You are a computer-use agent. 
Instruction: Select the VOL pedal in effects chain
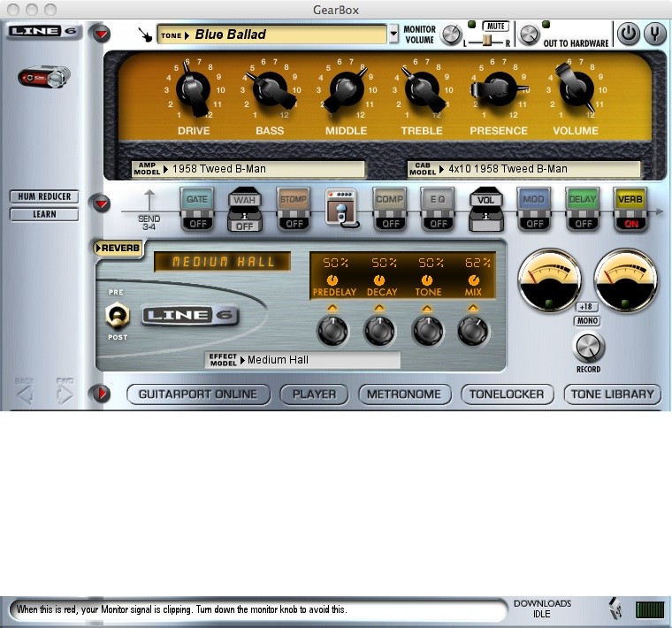(x=485, y=210)
